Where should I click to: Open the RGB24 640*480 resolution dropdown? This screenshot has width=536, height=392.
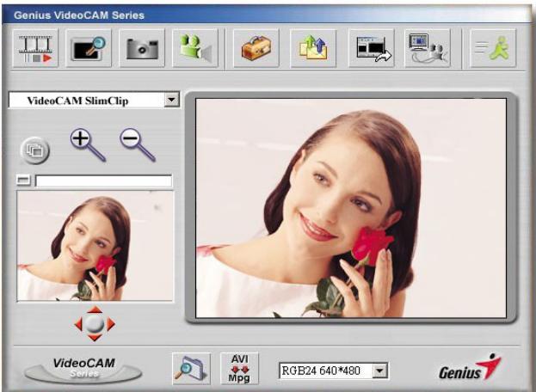tap(380, 371)
